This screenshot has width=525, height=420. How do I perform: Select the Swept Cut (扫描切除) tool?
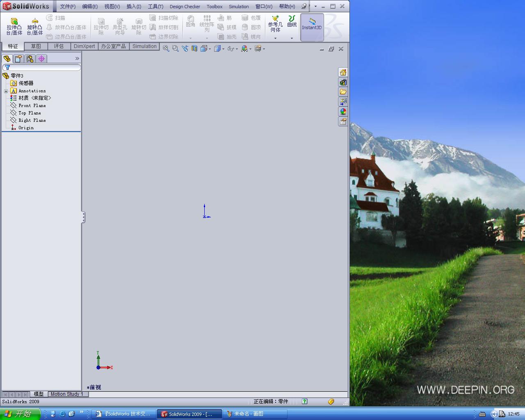[164, 18]
